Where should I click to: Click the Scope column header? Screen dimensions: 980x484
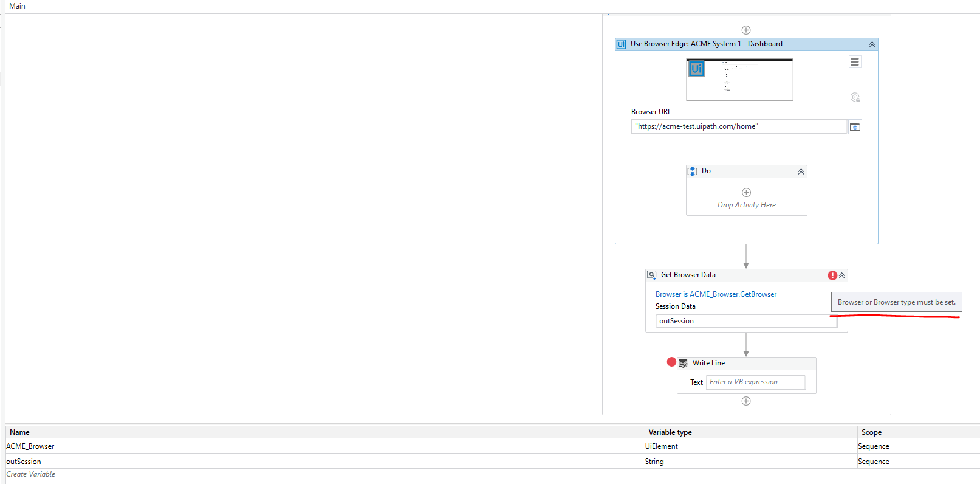coord(919,432)
